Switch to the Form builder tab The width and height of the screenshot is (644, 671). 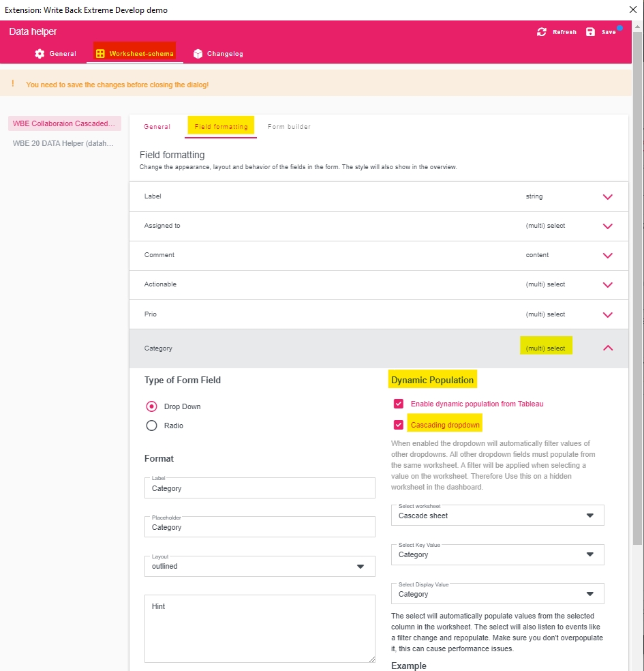click(x=289, y=127)
